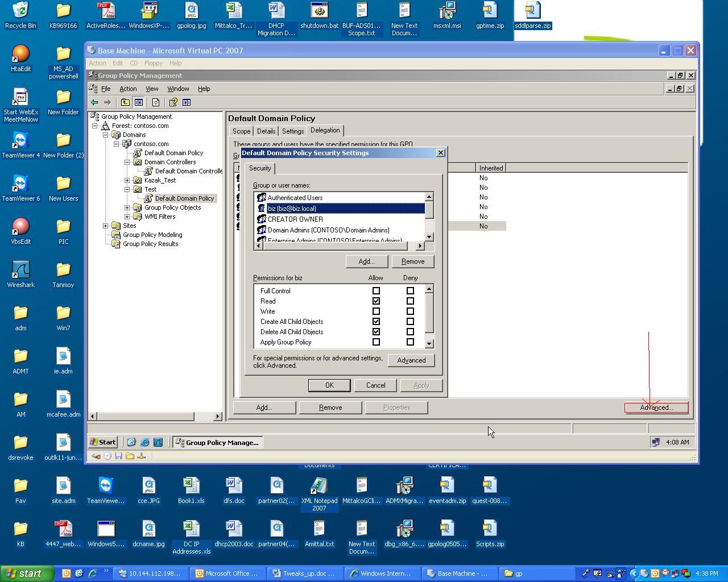Open Recycle Bin desktop icon
The width and height of the screenshot is (728, 582).
click(20, 15)
